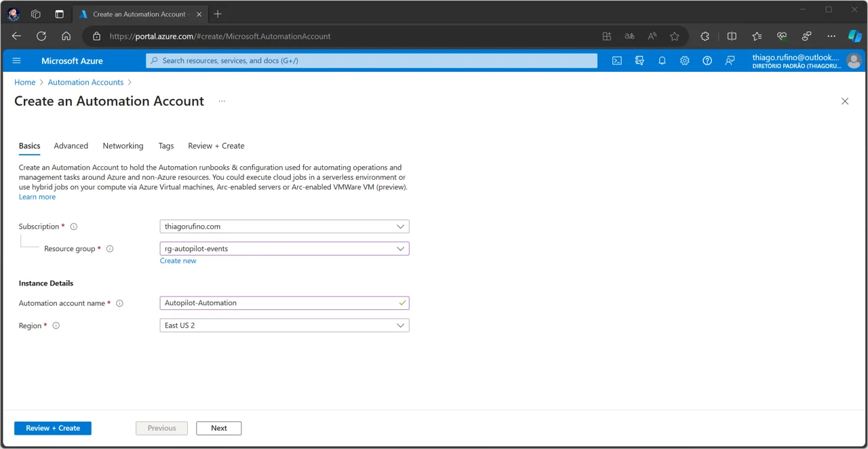Expand the Resource group dropdown
Screen dimensions: 868x449
coord(284,249)
